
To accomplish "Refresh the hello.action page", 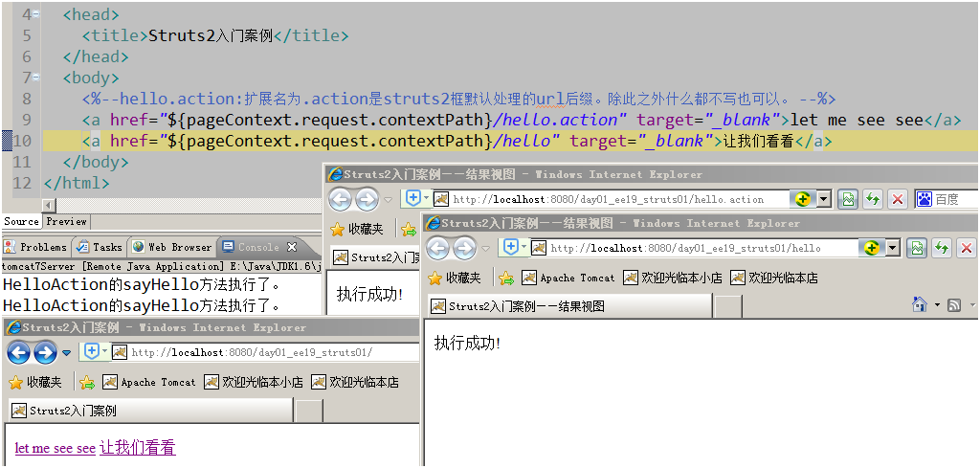I will click(873, 199).
